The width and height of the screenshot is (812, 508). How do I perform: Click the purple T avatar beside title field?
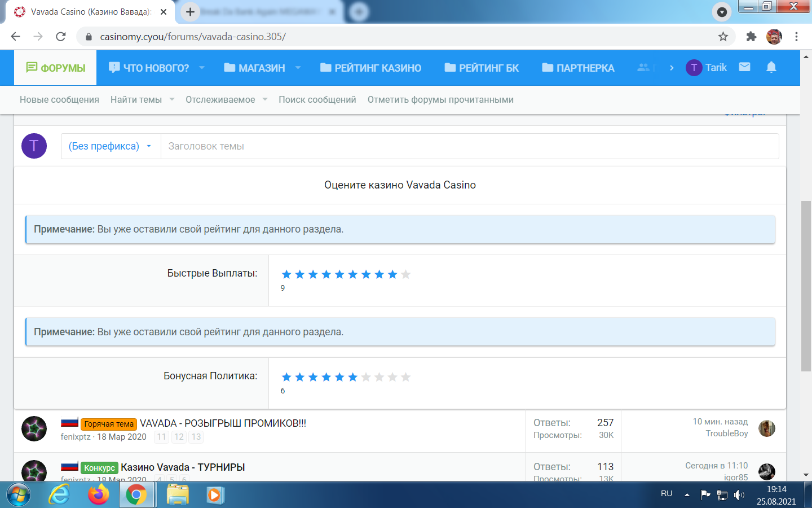[x=34, y=146]
